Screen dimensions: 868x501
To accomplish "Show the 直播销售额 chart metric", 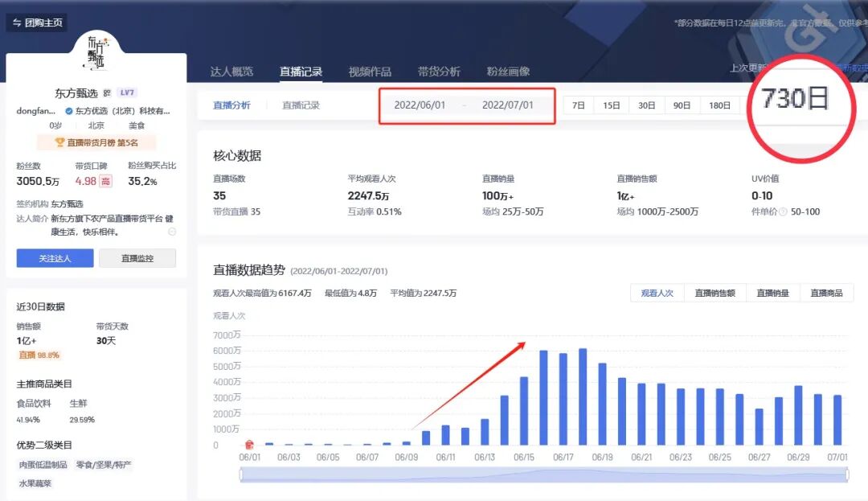I will pyautogui.click(x=714, y=293).
